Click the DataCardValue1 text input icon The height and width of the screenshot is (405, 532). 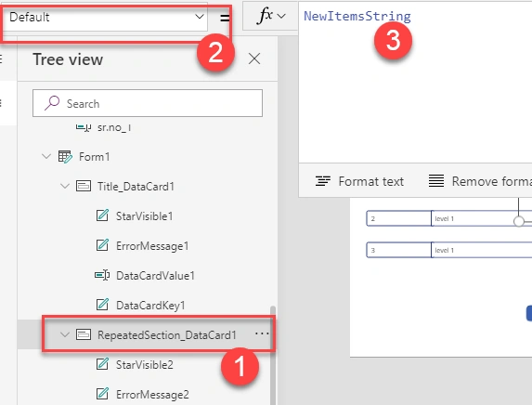coord(102,275)
